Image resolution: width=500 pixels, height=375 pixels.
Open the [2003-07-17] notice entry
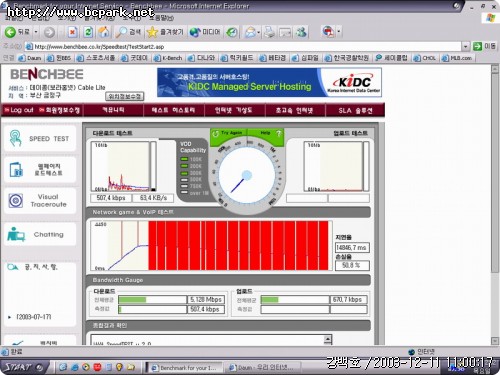[34, 316]
